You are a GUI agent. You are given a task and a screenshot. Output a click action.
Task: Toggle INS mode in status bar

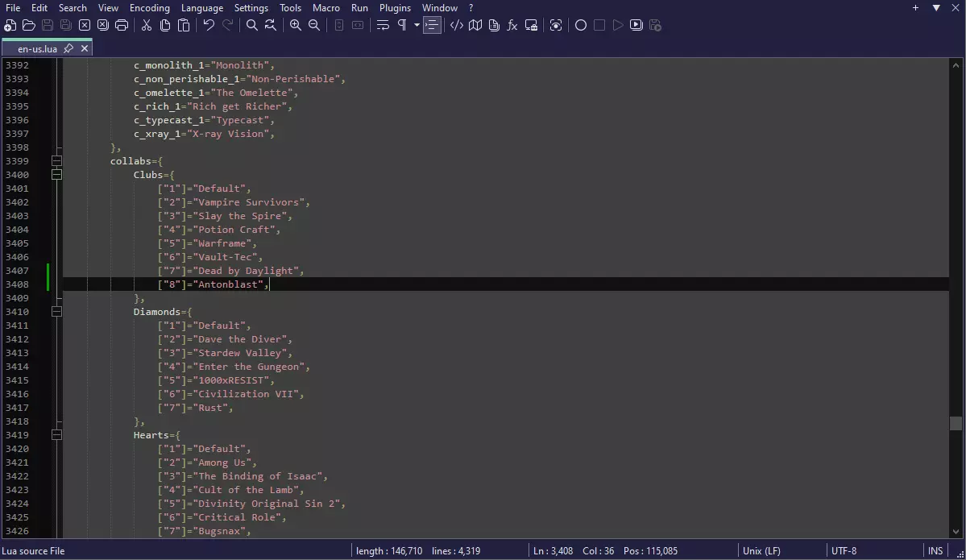coord(935,551)
